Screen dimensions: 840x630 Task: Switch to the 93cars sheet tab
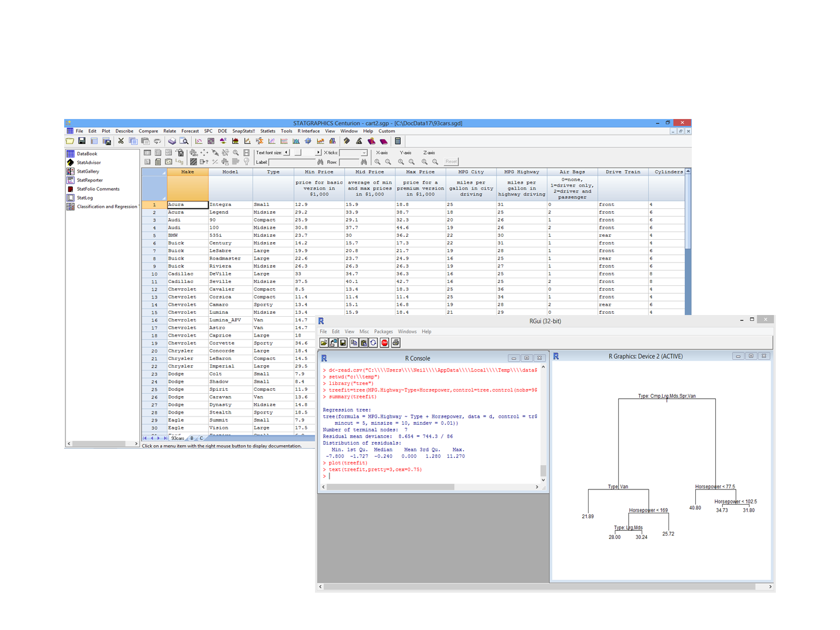point(177,438)
